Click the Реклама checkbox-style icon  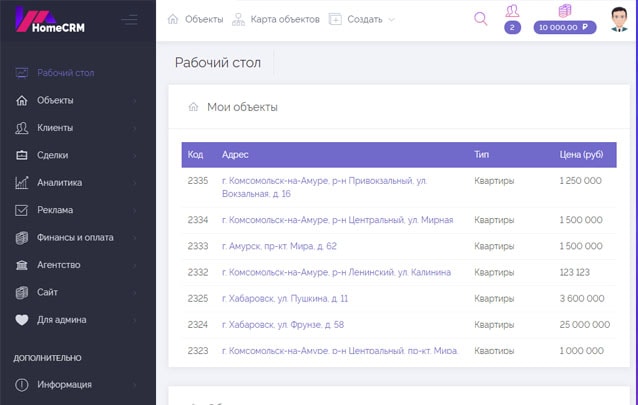[x=22, y=210]
